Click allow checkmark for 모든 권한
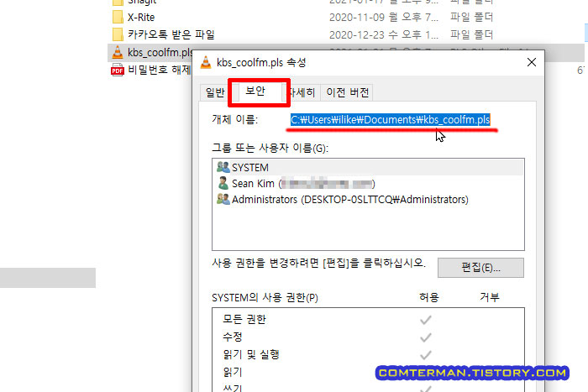Screen dimensions: 588x392 click(x=426, y=320)
